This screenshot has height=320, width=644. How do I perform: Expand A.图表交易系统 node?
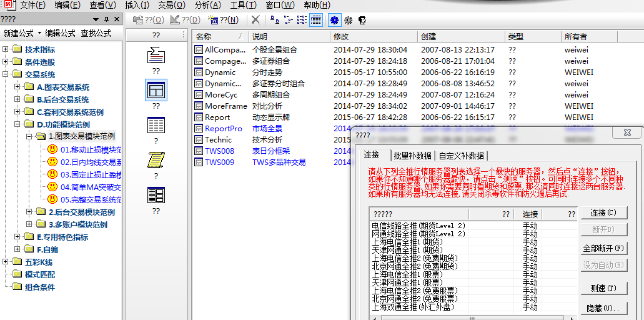click(17, 87)
